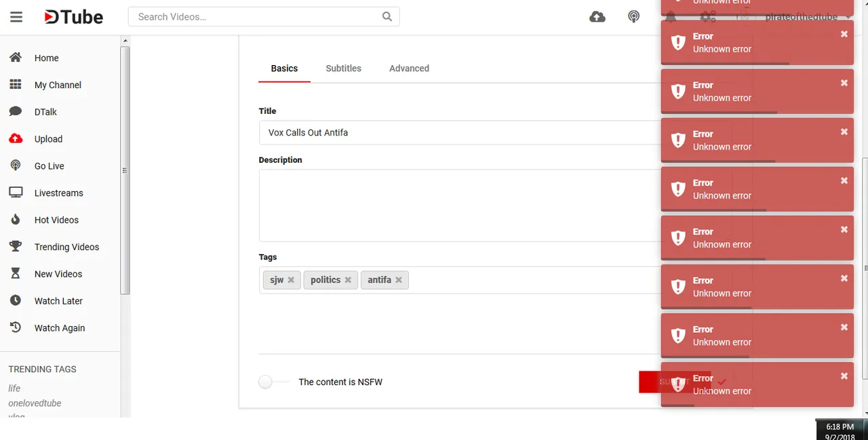Open the hamburger menu
Viewport: 868px width, 440px height.
pos(16,17)
